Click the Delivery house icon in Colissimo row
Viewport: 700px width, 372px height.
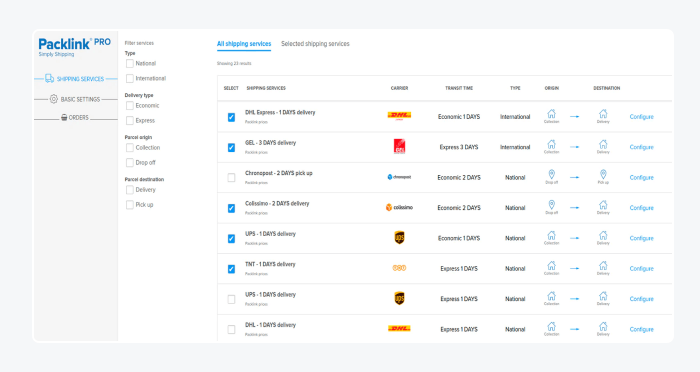click(x=603, y=205)
